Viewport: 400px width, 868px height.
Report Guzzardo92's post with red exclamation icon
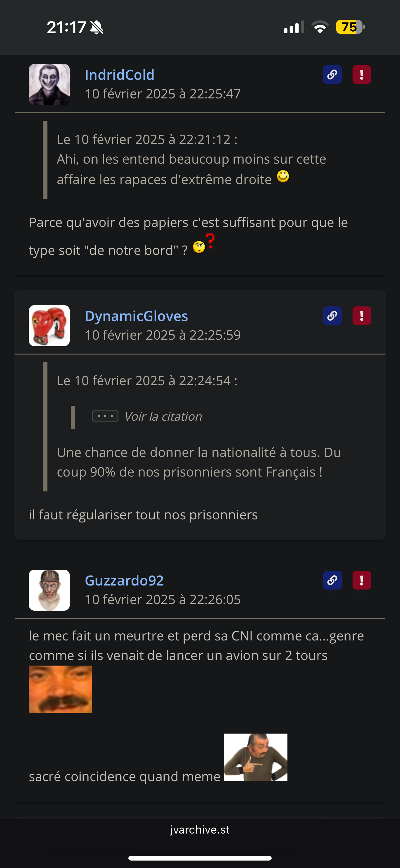[362, 580]
